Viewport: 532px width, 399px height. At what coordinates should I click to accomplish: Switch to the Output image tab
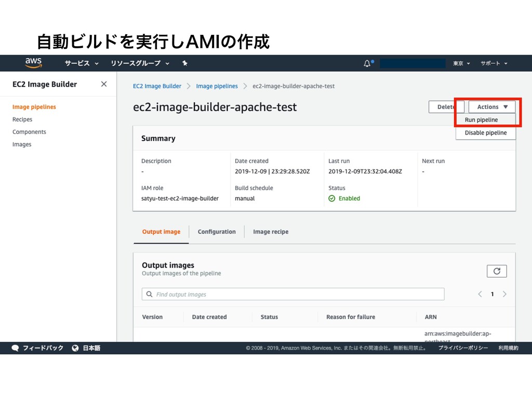161,232
